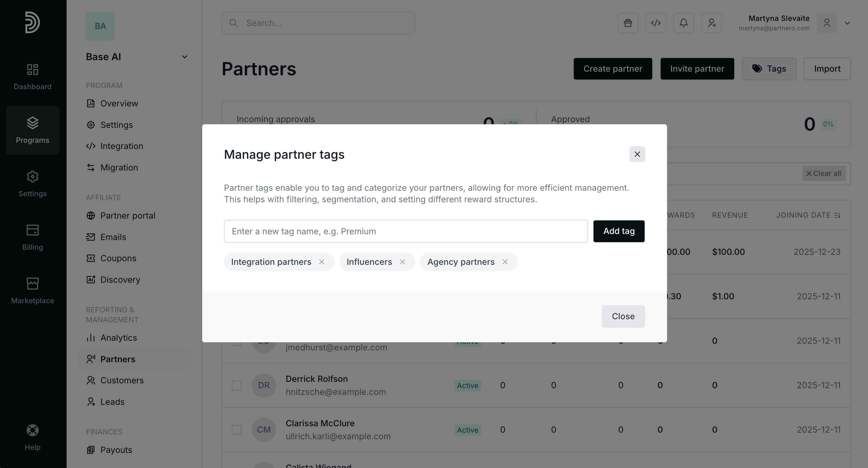The width and height of the screenshot is (868, 468).
Task: Open notifications bell
Action: [x=683, y=23]
